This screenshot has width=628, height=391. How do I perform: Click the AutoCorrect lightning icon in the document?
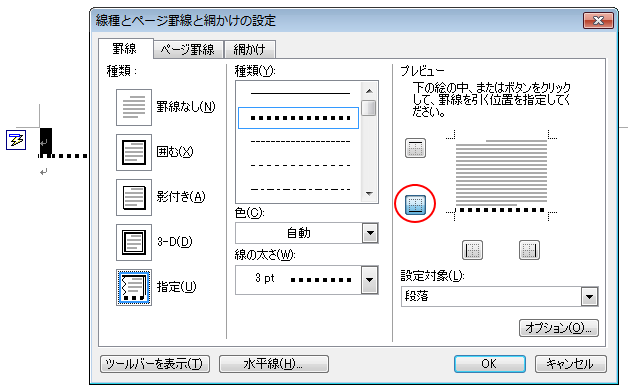[16, 140]
